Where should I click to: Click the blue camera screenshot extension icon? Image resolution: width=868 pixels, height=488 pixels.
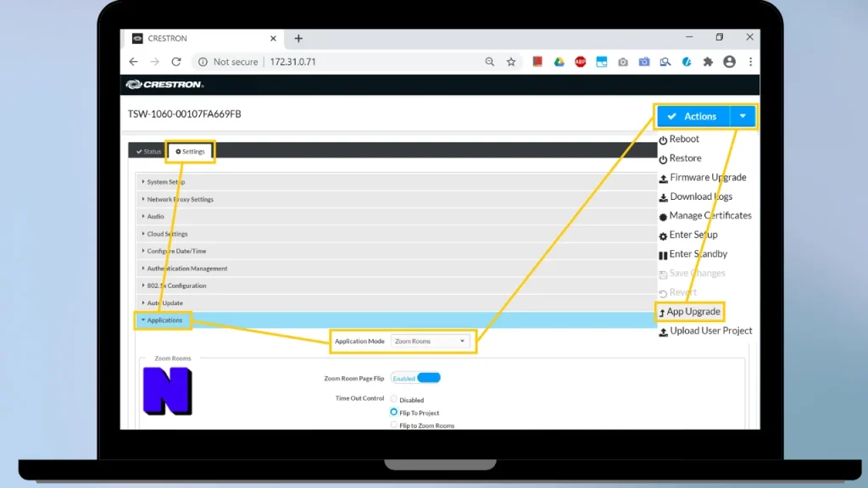click(x=644, y=61)
